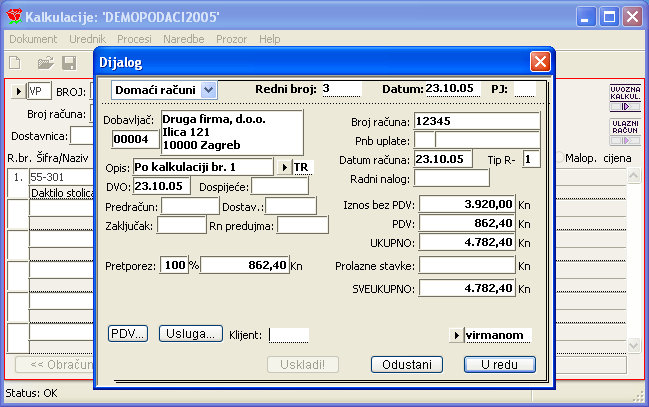Viewport: 649px width, 407px height.
Task: Click the short Pnb uplate prefix field
Action: (x=424, y=140)
